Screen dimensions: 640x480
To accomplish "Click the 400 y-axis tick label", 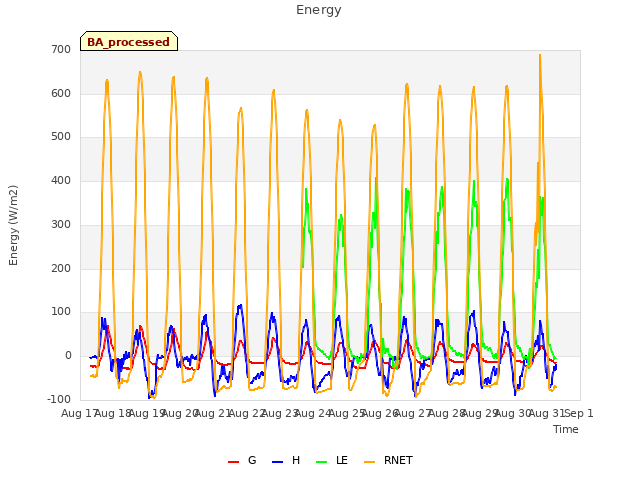I will pyautogui.click(x=61, y=180).
